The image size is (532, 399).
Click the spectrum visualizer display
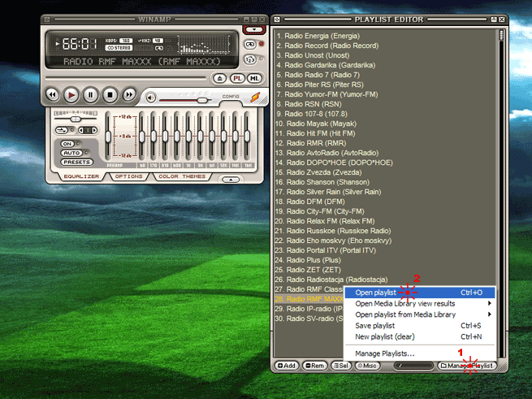204,44
